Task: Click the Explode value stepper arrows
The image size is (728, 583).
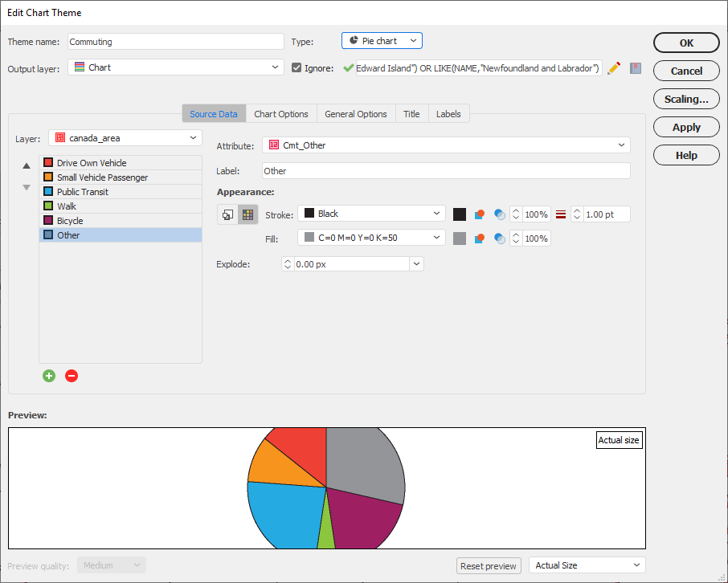Action: 288,264
